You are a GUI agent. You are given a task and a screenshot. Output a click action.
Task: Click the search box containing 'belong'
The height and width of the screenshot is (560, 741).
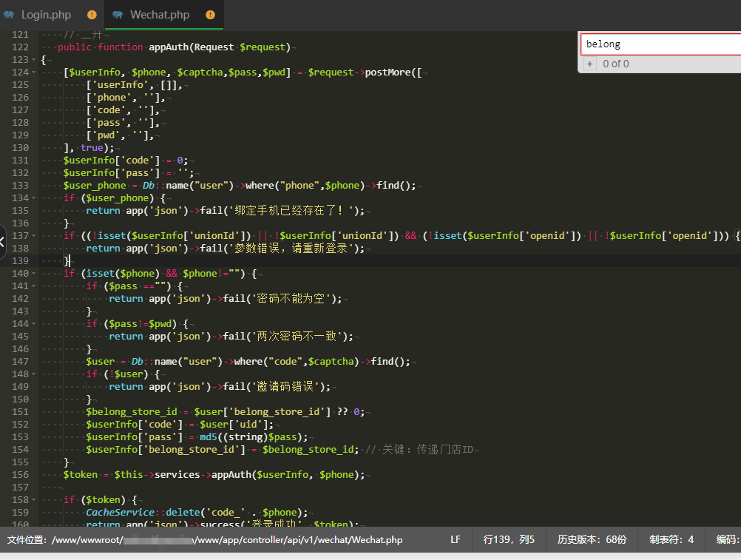pyautogui.click(x=660, y=44)
